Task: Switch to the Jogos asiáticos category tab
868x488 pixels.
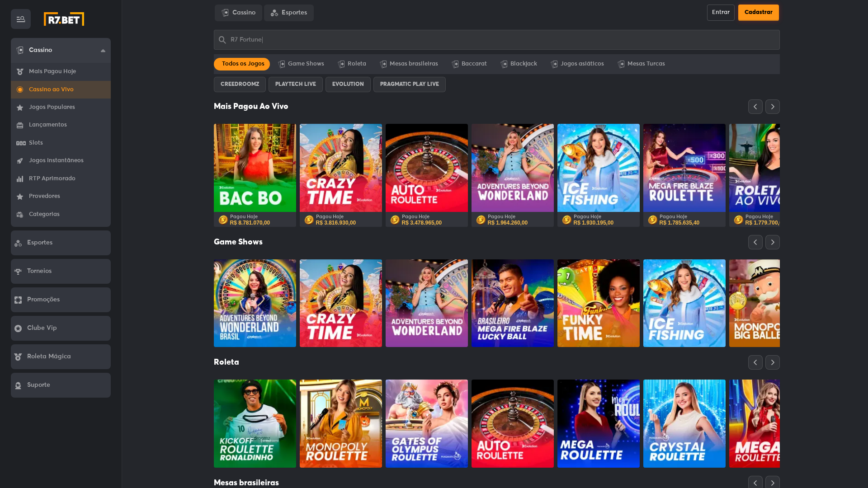Action: [x=577, y=64]
